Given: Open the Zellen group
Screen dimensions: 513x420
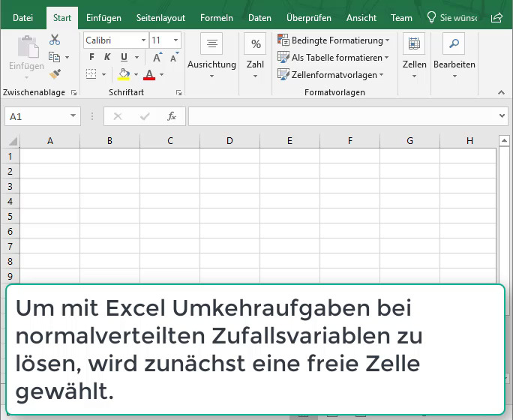Looking at the screenshot, I should click(414, 55).
